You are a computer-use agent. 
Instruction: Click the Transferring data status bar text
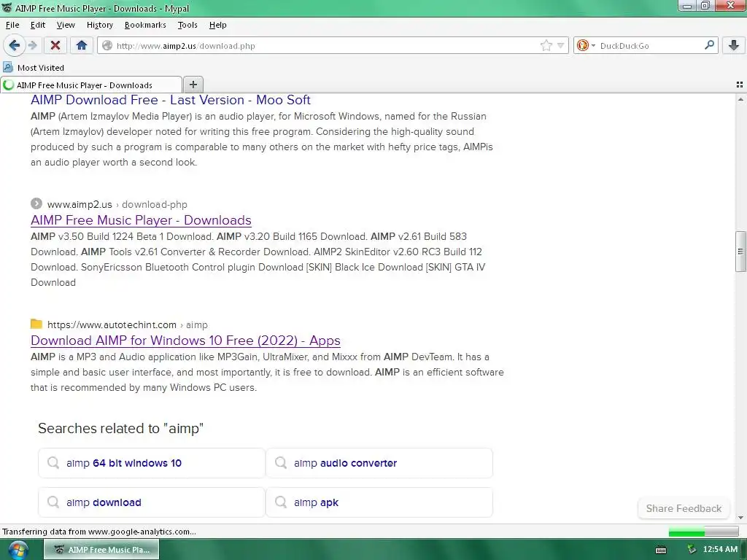tap(99, 532)
